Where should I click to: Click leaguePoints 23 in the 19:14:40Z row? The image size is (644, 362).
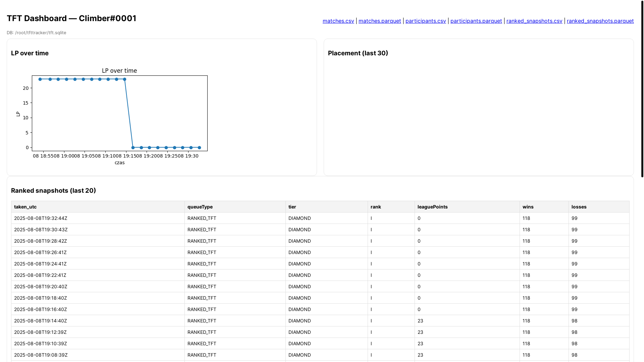(467, 321)
